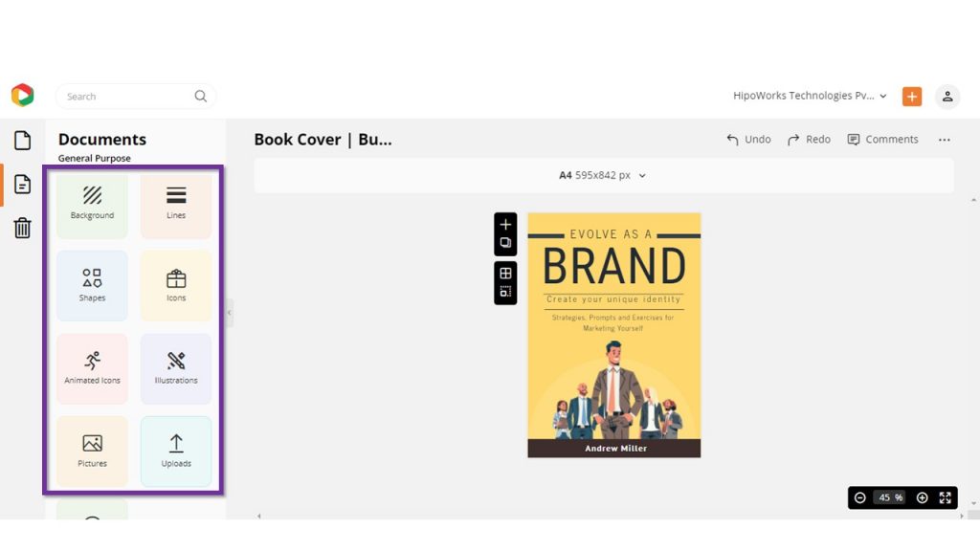Click the Documents panel heading
The image size is (980, 551).
click(101, 140)
